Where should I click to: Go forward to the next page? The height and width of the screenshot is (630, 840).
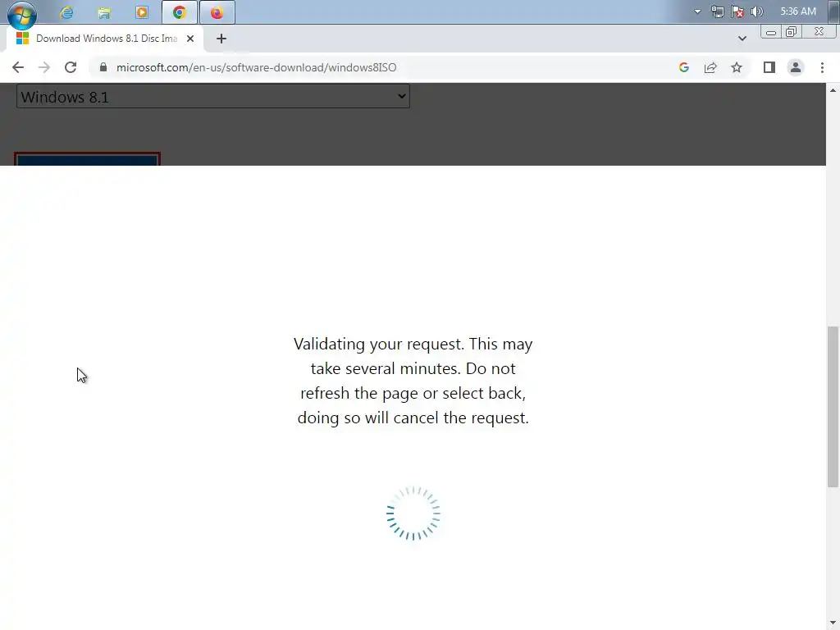click(44, 67)
